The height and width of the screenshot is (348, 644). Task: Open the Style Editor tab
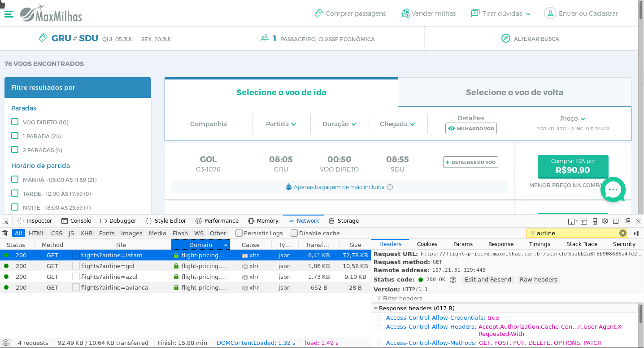(x=166, y=221)
